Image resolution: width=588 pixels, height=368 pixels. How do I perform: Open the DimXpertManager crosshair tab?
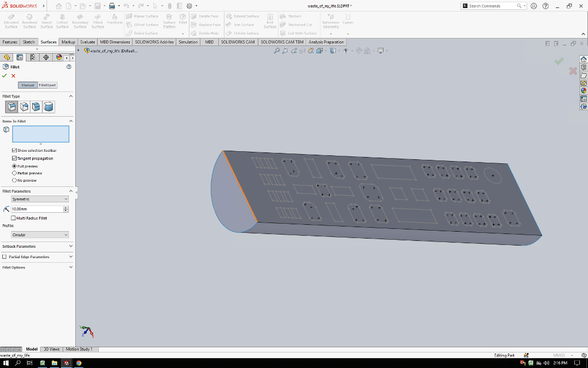pyautogui.click(x=46, y=57)
